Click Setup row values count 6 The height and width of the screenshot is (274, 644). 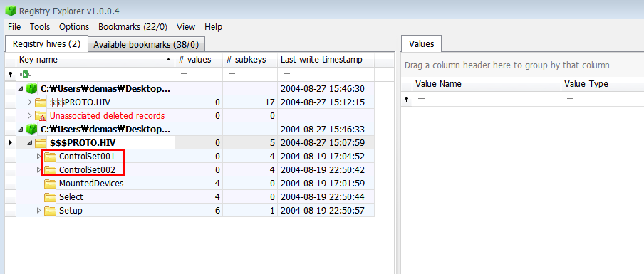click(199, 211)
